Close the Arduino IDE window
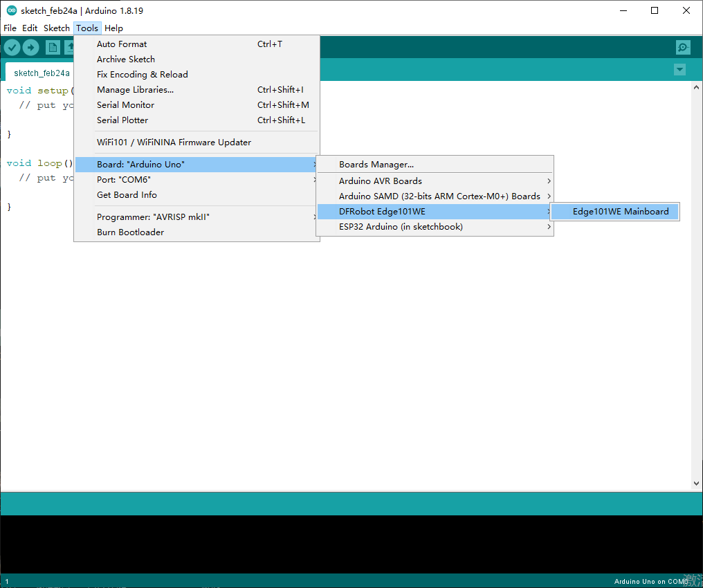The image size is (703, 588). click(686, 10)
